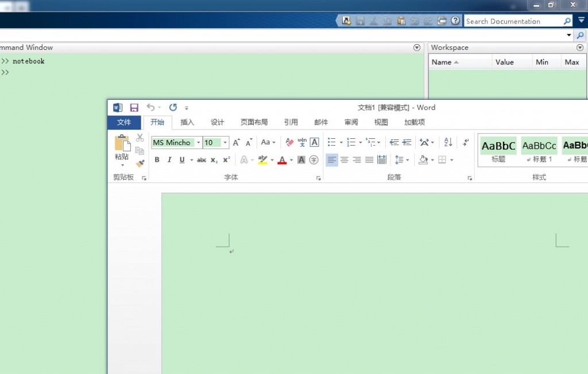The height and width of the screenshot is (374, 588).
Task: Open the font color dropdown arrow
Action: click(291, 160)
